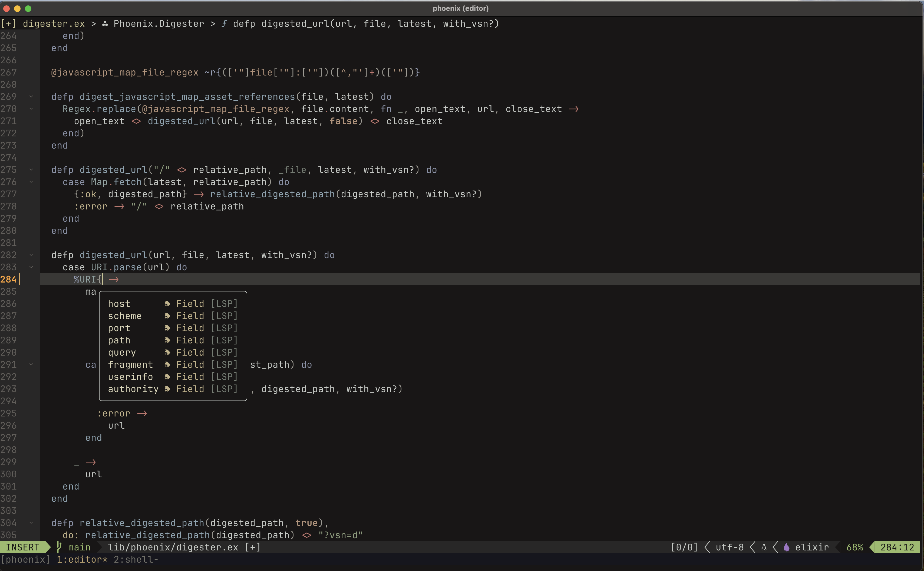Click the module icon before Phoenix.Digester
924x571 pixels.
105,24
